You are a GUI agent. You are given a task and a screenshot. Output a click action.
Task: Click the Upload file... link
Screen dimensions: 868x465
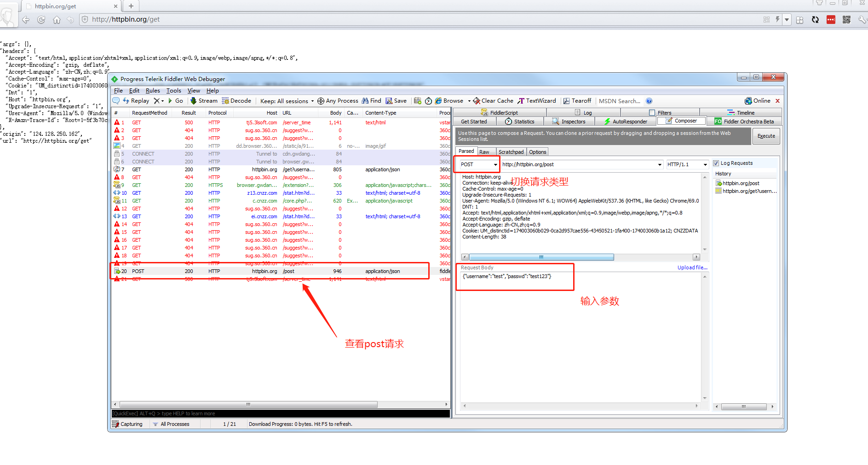tap(692, 267)
